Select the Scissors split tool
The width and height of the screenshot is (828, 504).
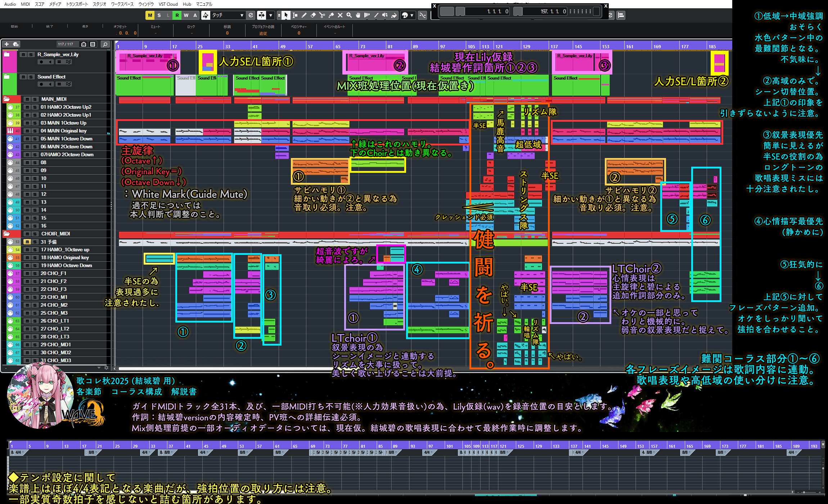(322, 15)
